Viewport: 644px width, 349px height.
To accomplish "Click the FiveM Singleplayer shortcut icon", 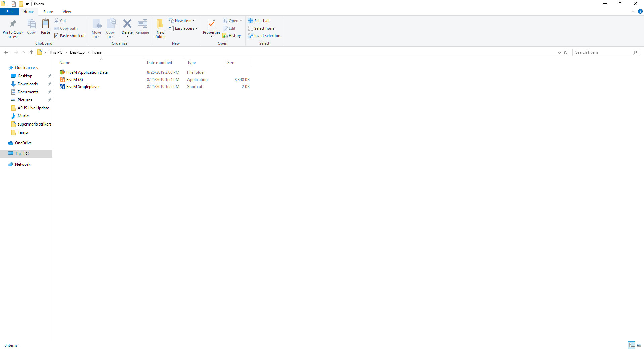I will pos(62,86).
